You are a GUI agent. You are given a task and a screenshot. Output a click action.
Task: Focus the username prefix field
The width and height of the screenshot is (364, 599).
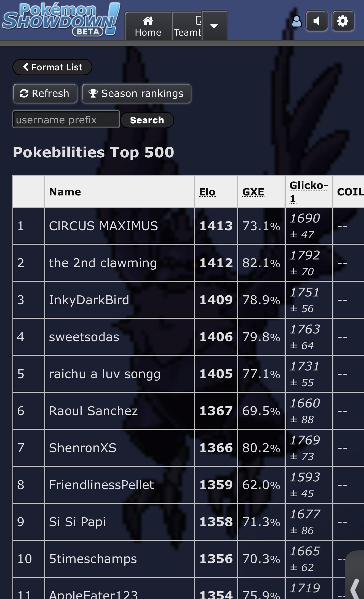[x=66, y=120]
